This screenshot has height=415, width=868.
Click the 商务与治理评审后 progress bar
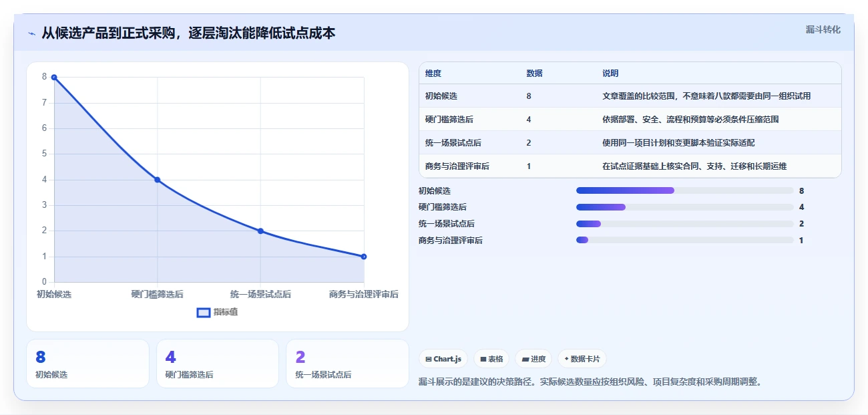point(684,240)
